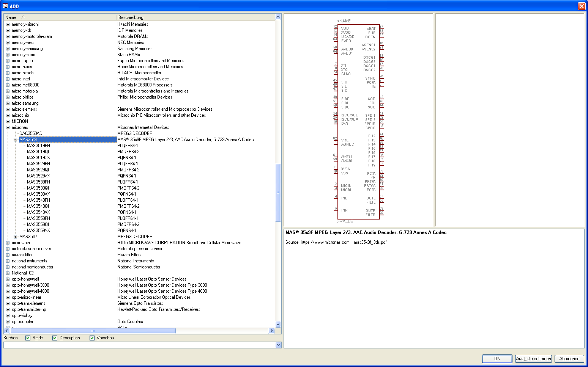
Task: Click the Beschreibung column header
Action: tap(195, 17)
